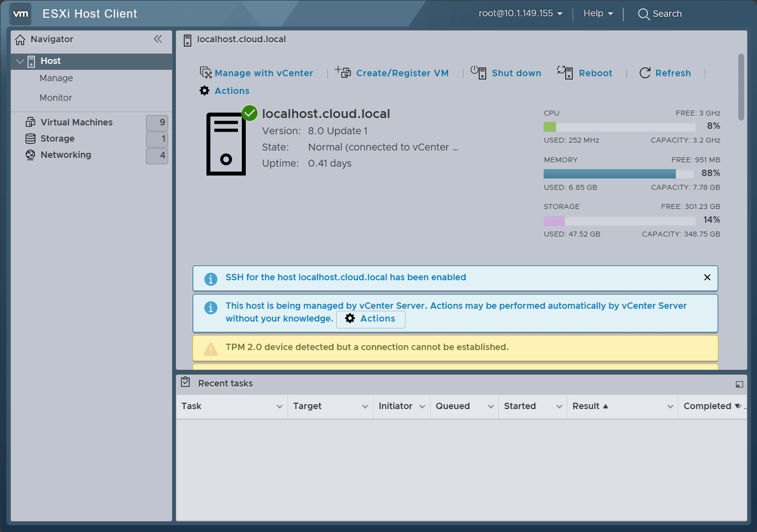The width and height of the screenshot is (757, 532).
Task: Click the Manage with vCenter icon
Action: click(x=205, y=73)
